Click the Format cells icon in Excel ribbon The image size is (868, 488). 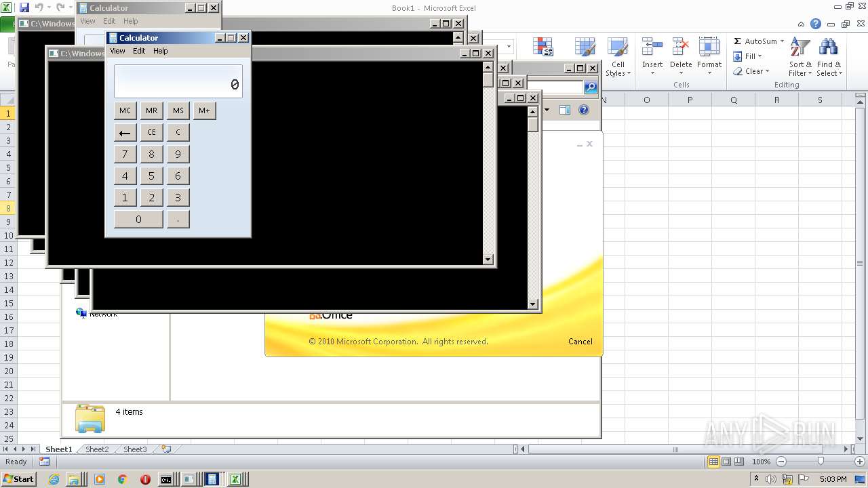pyautogui.click(x=709, y=47)
